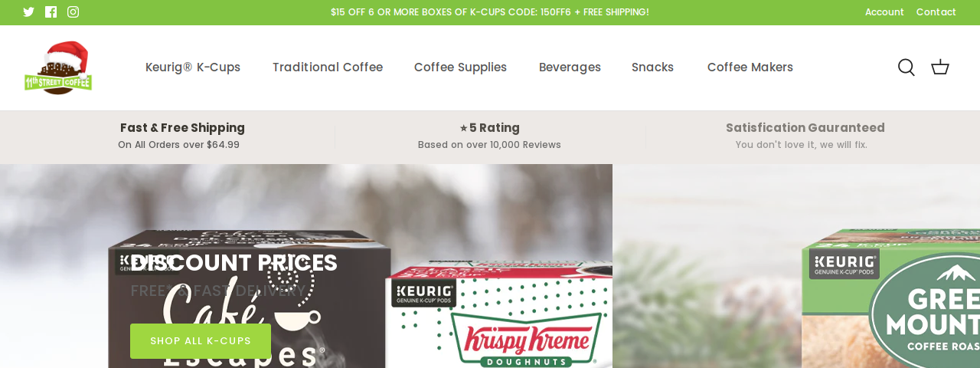
Task: Click the 15OFF6 promo announcement banner
Action: coord(490,12)
